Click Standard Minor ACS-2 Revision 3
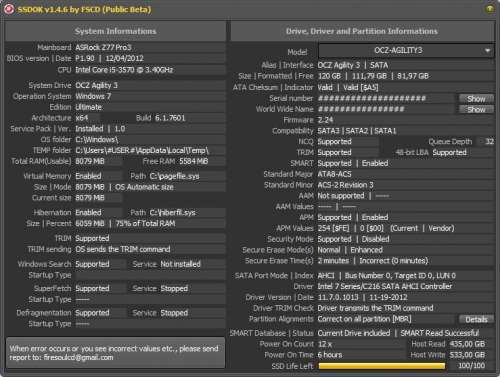Screen dimensions: 500x377 point(346,185)
